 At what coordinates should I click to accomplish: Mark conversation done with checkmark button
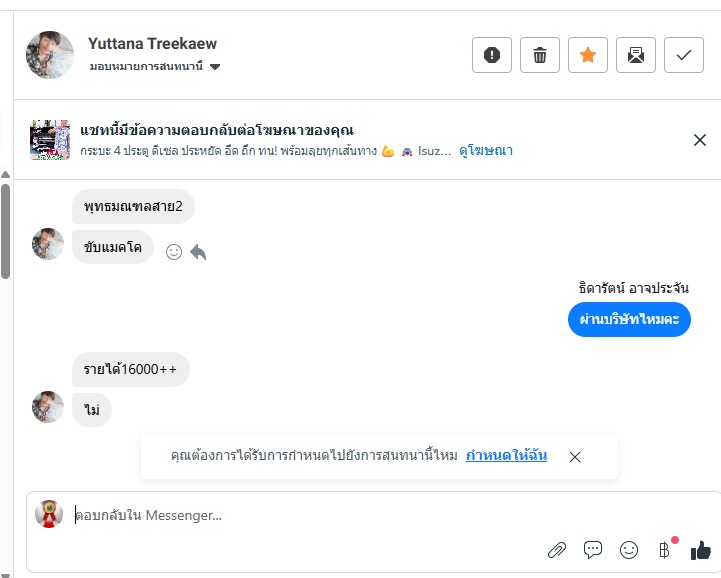(684, 55)
